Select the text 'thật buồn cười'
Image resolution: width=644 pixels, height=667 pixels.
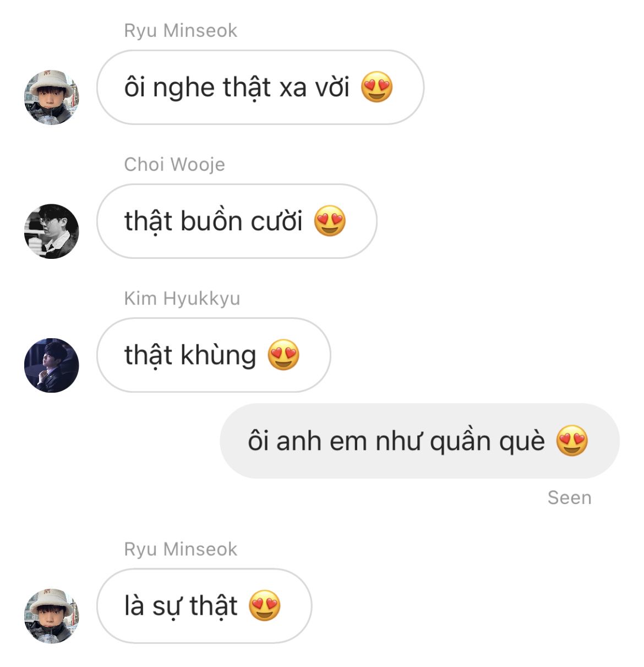click(x=214, y=222)
